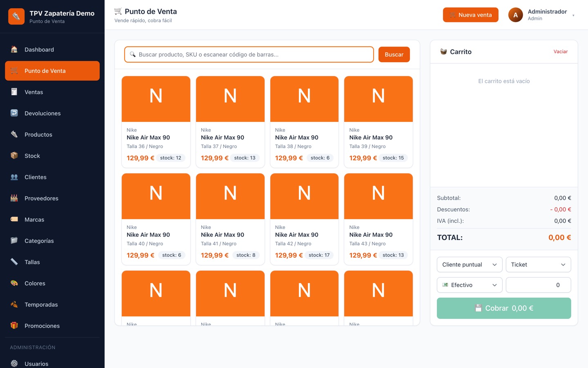This screenshot has width=588, height=368.
Task: Click the cart icon beside page title
Action: coord(118,11)
